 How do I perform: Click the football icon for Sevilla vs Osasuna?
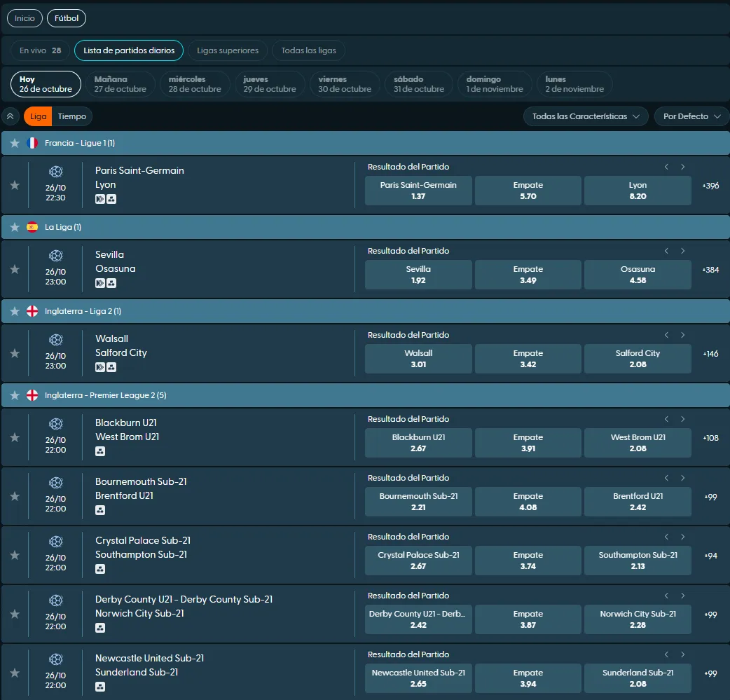[56, 256]
